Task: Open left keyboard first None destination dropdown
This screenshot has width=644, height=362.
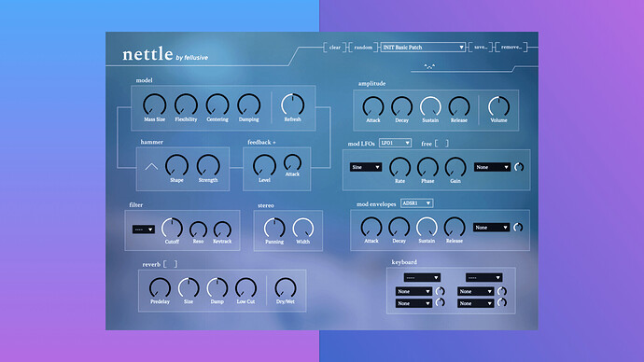Action: click(413, 291)
